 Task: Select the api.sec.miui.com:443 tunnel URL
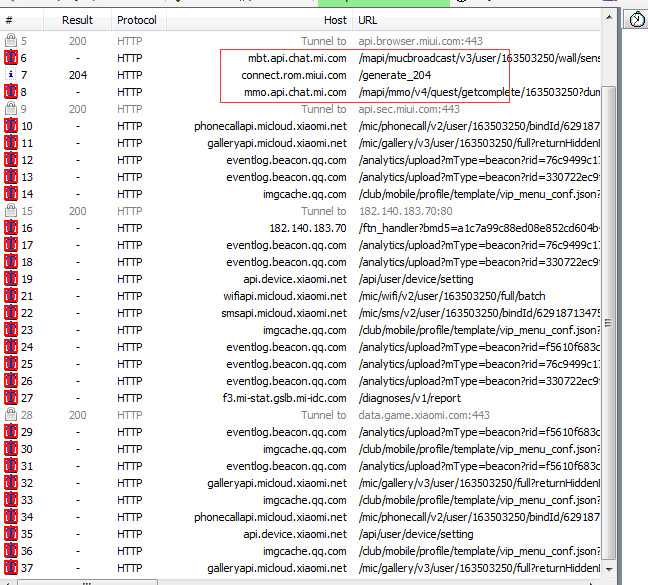tap(409, 109)
